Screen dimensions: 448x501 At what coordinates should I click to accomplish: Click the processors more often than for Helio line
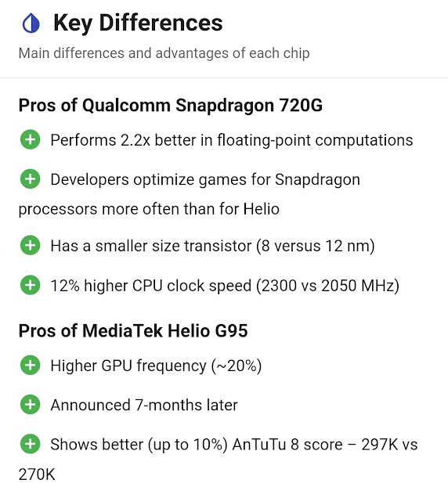(149, 209)
